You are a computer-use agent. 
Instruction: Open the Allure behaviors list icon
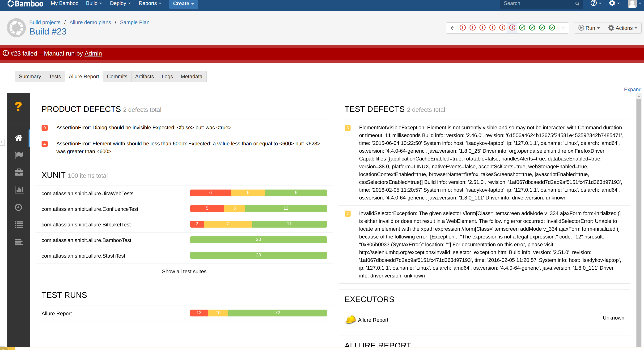(x=19, y=225)
